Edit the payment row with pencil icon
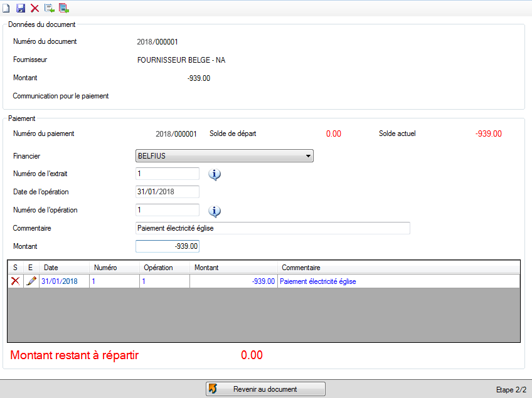532x398 pixels. [31, 281]
